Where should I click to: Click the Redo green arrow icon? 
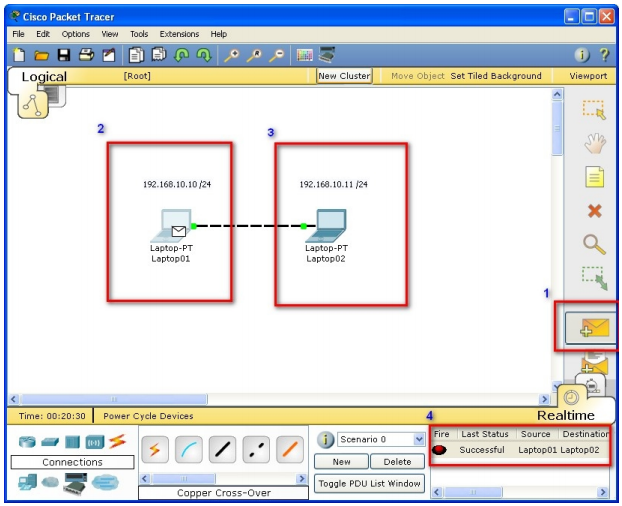204,55
